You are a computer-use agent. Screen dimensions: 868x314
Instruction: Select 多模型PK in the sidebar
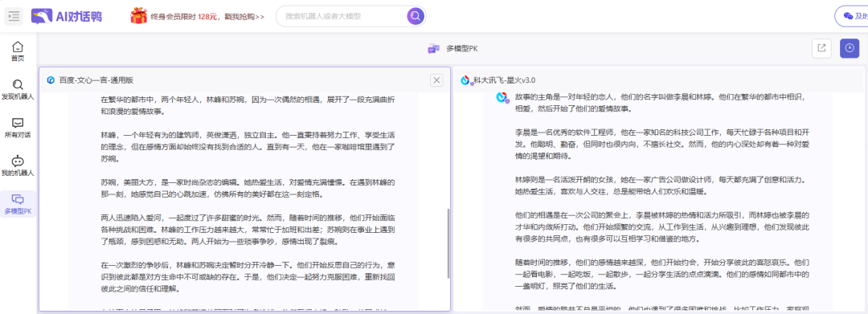click(18, 204)
